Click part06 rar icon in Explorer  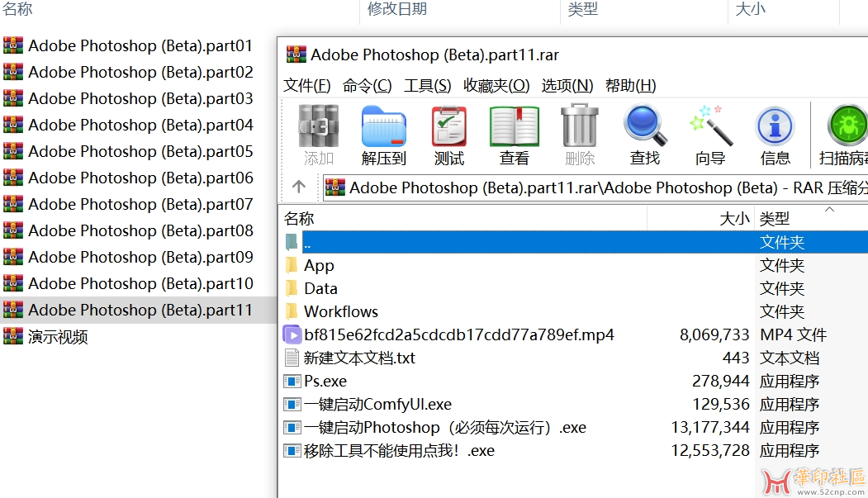tap(13, 178)
